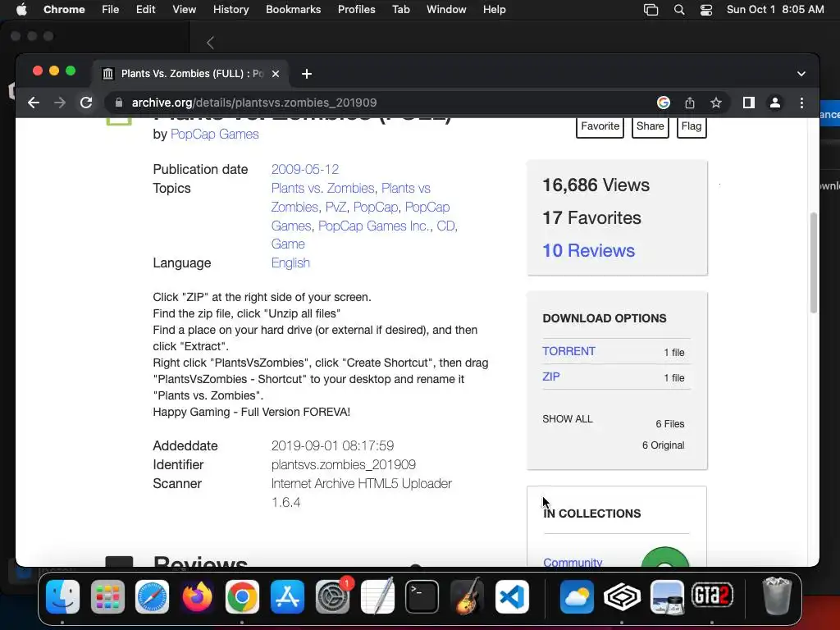This screenshot has width=840, height=630.
Task: Open Chrome's three-dot menu
Action: click(801, 103)
